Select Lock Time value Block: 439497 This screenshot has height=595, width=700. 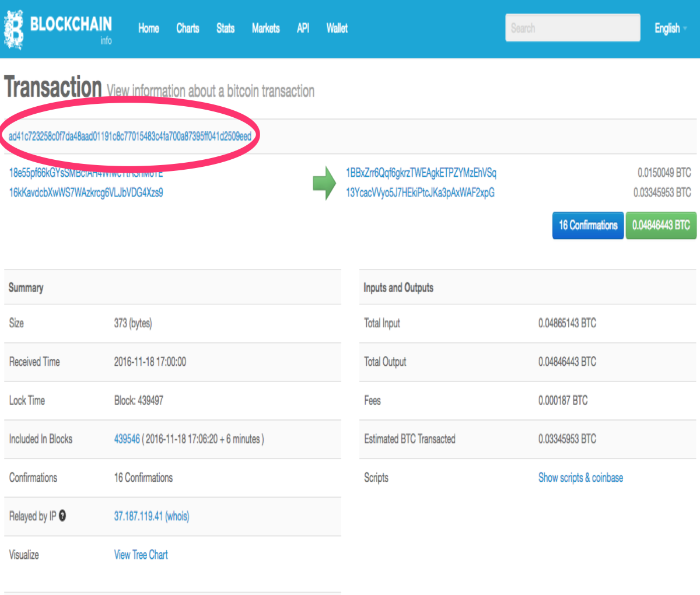(138, 401)
